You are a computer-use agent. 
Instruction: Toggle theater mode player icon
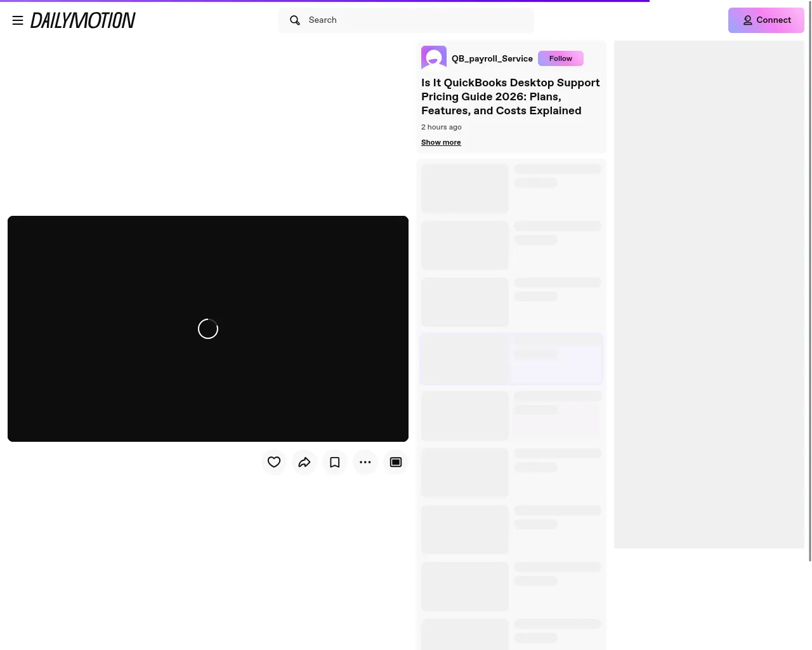coord(396,462)
